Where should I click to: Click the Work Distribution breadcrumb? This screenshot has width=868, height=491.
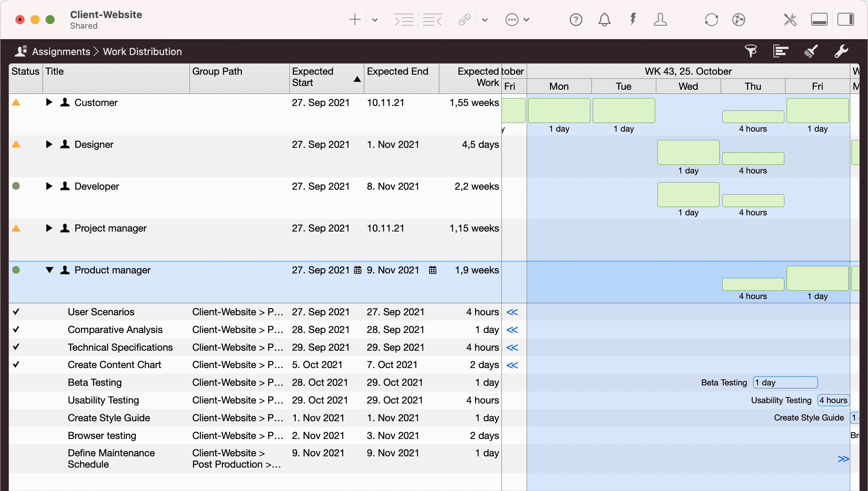pos(142,51)
